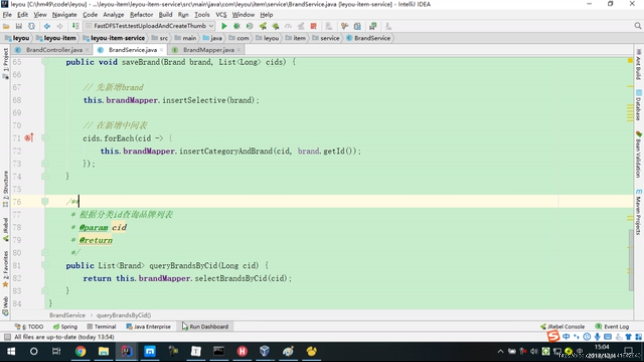Viewport: 644px width, 362px height.
Task: Open run configuration dropdown FastDFSTest
Action: pyautogui.click(x=149, y=26)
